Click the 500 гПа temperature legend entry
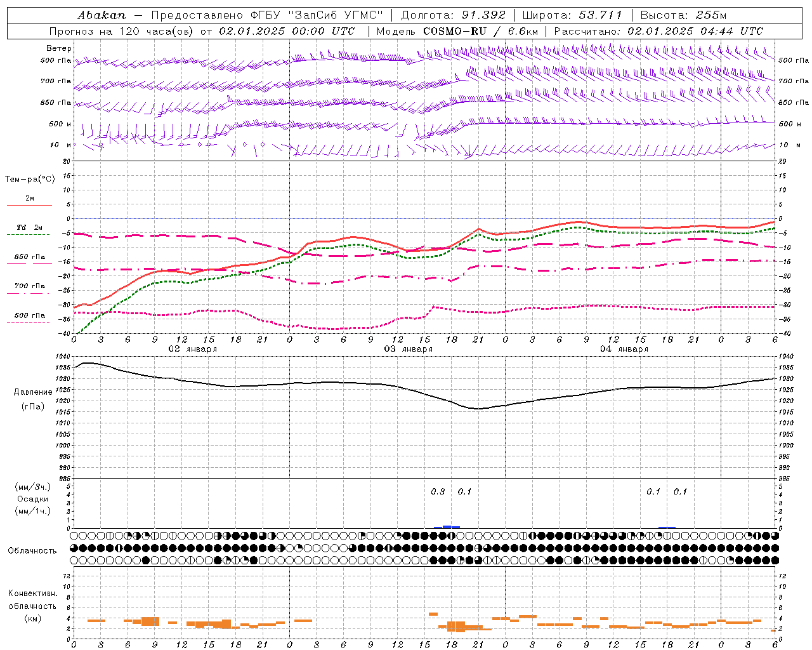Screen dimensions: 812x650 [30, 315]
